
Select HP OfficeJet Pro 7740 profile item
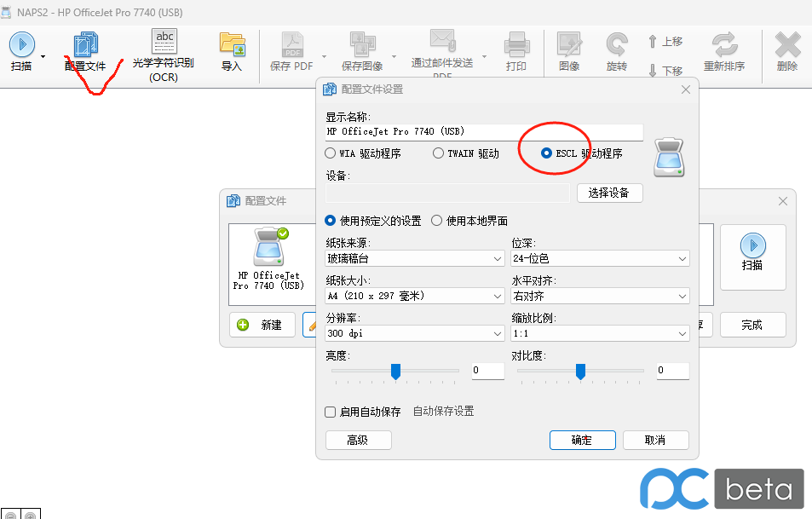(268, 259)
